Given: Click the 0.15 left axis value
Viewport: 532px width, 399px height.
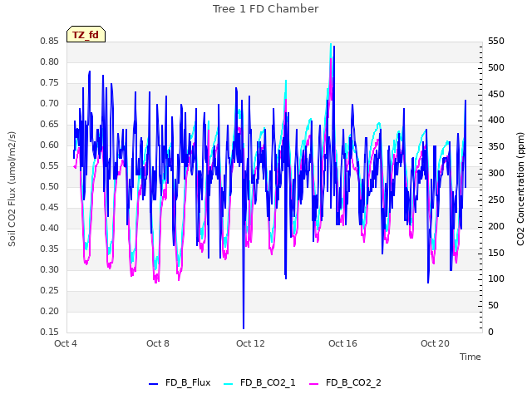Looking at the screenshot, I should [50, 332].
